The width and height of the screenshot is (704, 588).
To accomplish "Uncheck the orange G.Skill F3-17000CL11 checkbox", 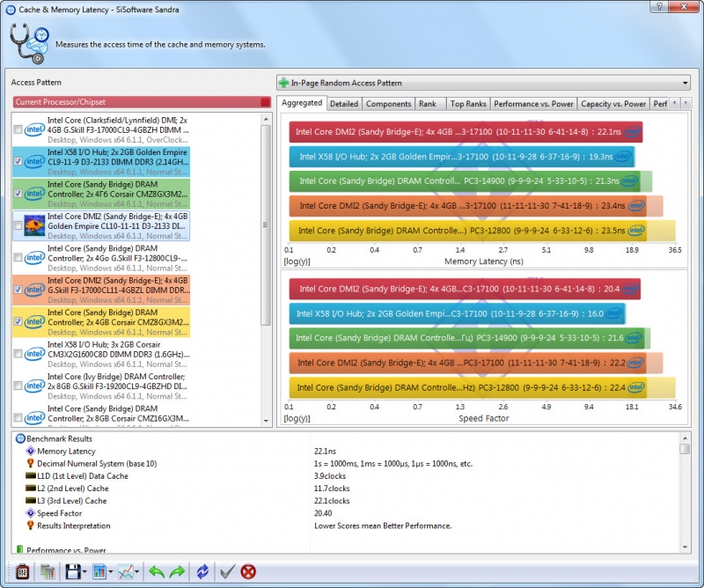I will [x=18, y=290].
